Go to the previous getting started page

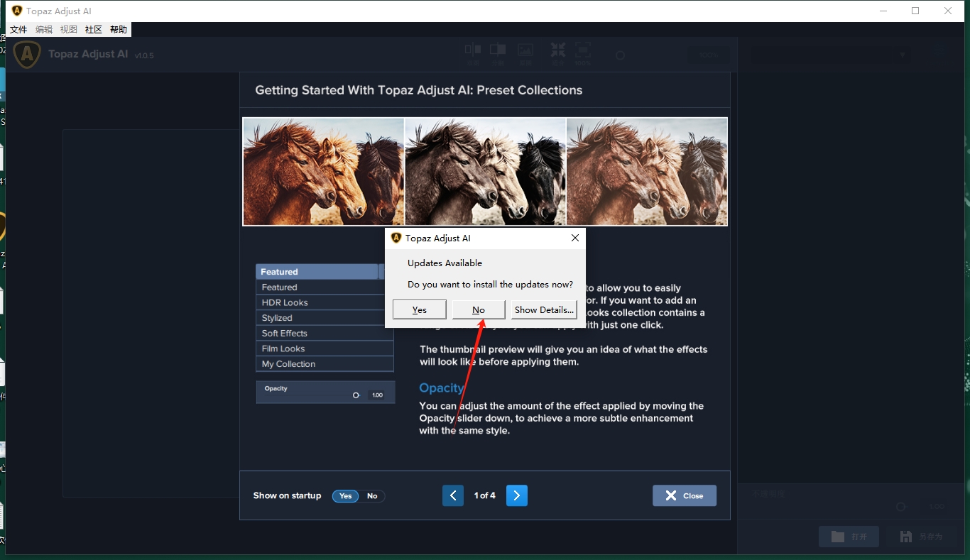(x=453, y=495)
